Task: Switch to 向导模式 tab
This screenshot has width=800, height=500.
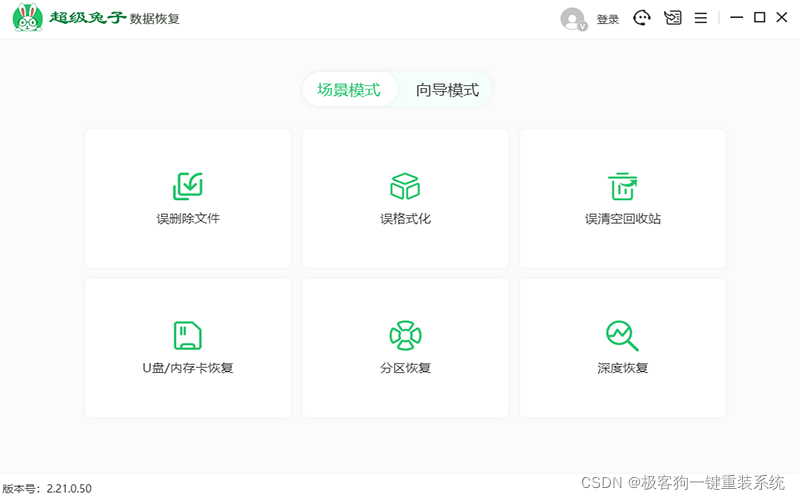Action: click(447, 90)
